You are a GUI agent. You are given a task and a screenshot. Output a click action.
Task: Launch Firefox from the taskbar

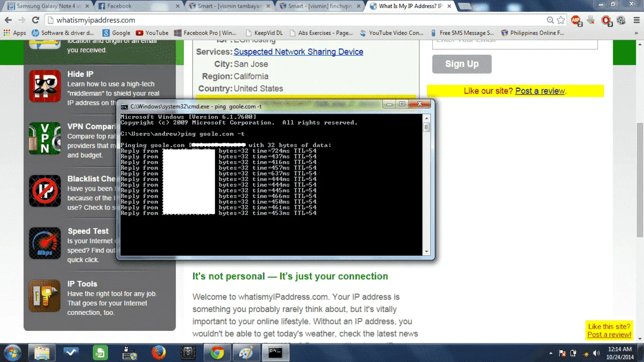[x=159, y=352]
